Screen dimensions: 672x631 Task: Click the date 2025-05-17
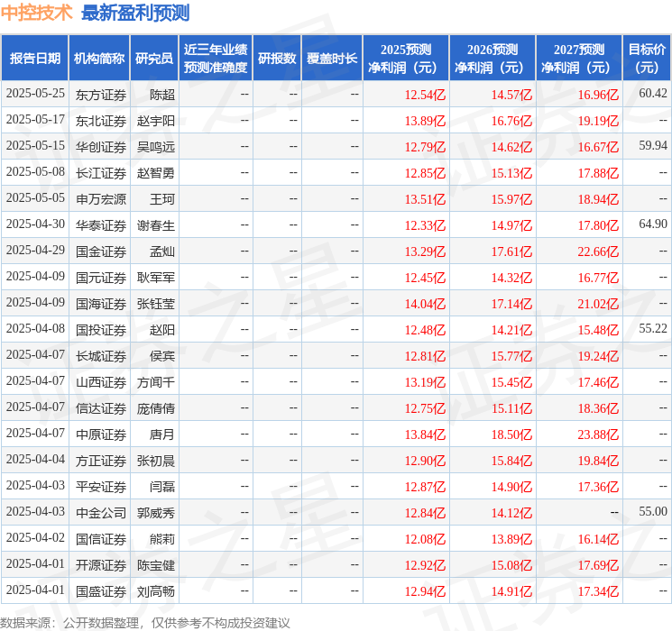pos(35,119)
